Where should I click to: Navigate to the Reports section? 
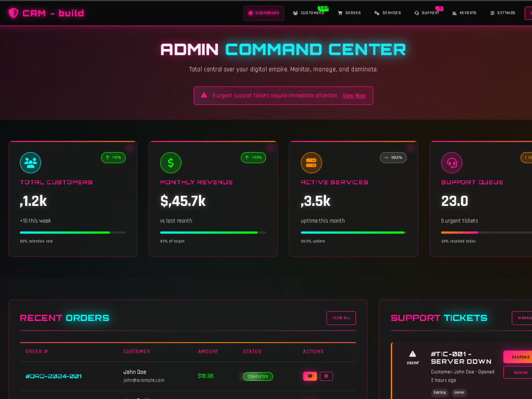click(464, 13)
